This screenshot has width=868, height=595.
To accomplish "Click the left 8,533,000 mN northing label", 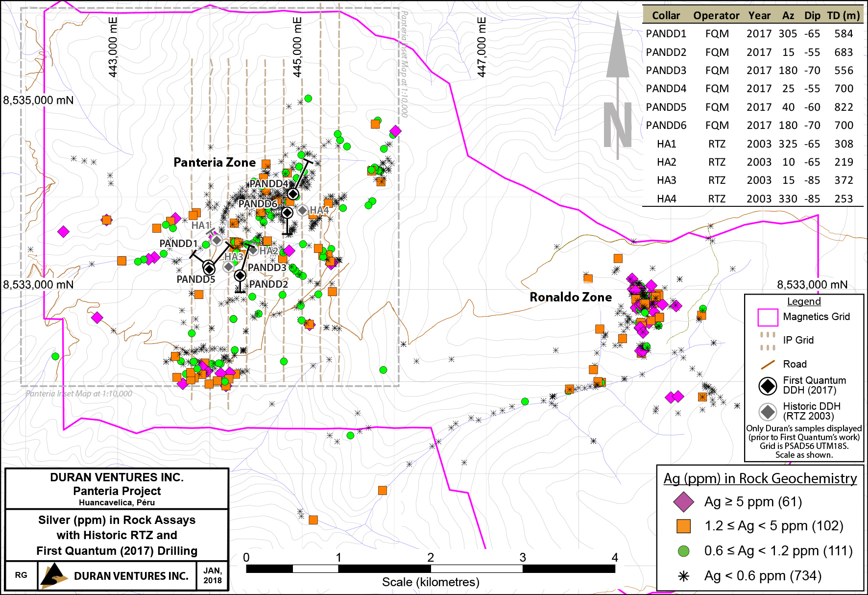I will (x=38, y=285).
